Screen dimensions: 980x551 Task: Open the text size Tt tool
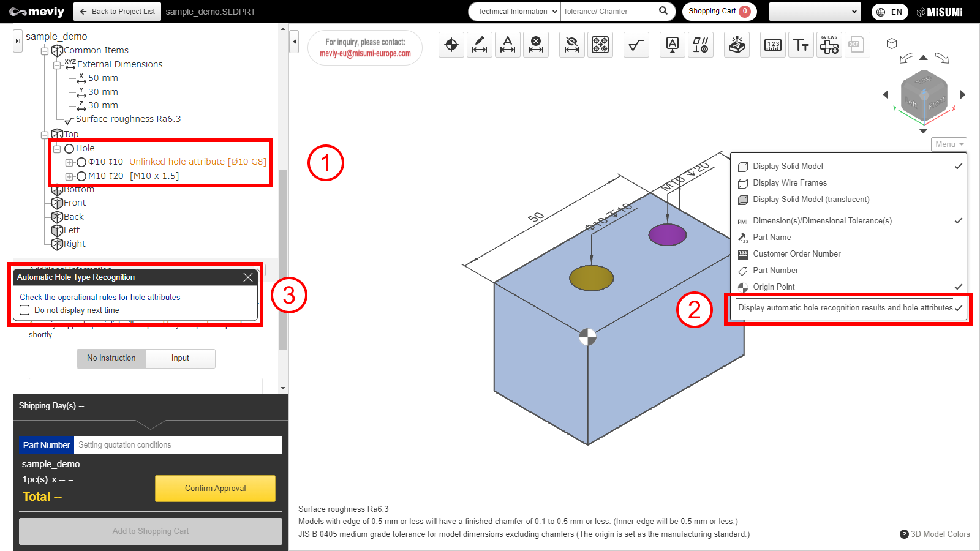tap(801, 45)
